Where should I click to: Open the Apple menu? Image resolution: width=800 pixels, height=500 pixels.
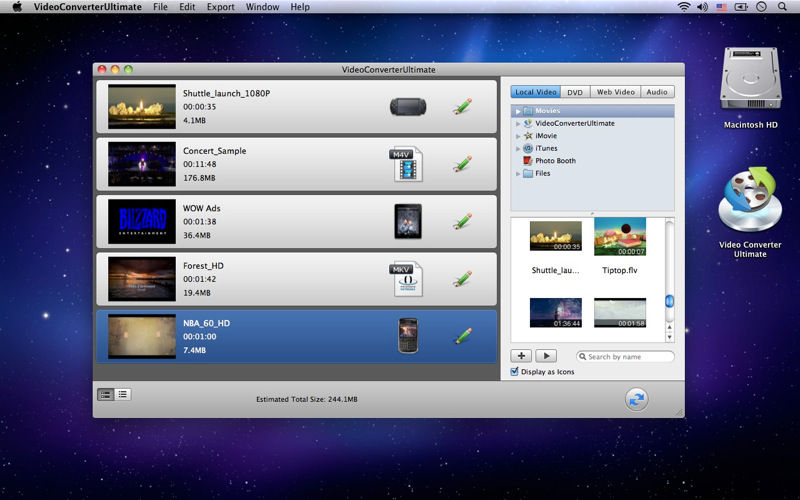click(17, 7)
